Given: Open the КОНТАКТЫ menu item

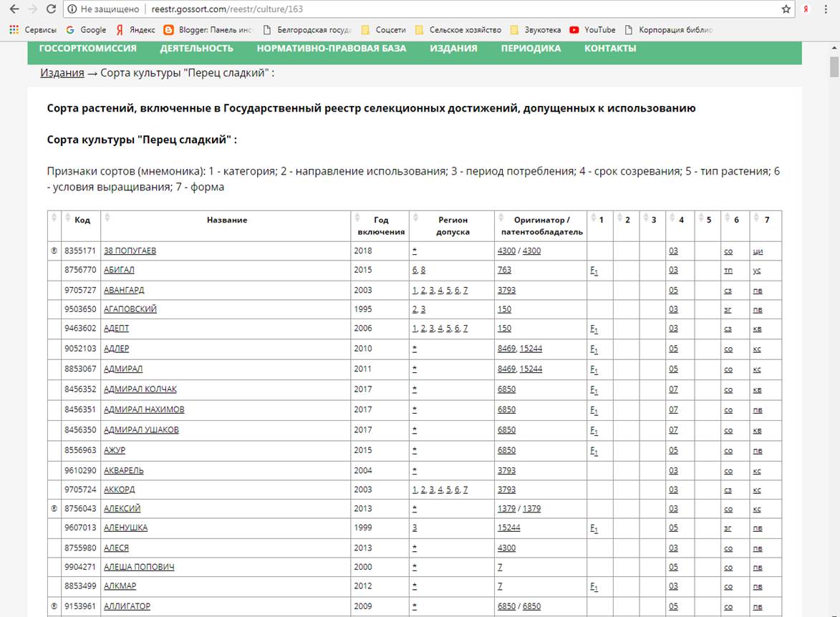Looking at the screenshot, I should [x=610, y=48].
